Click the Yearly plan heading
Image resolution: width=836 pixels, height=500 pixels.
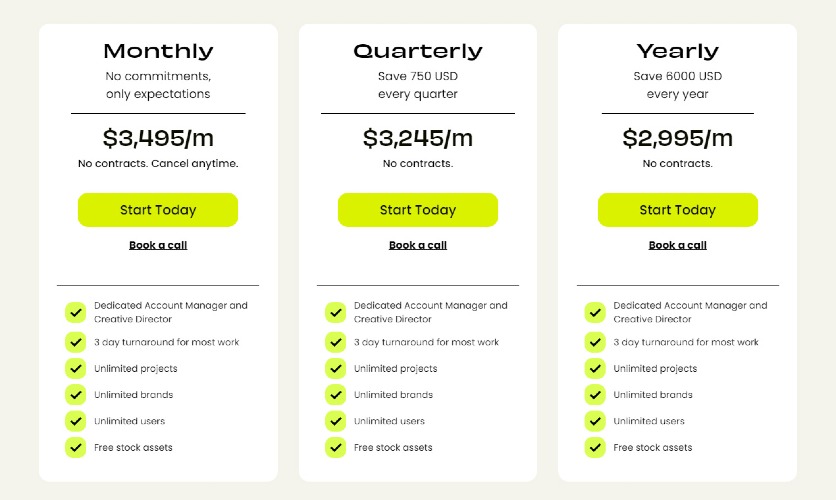678,51
